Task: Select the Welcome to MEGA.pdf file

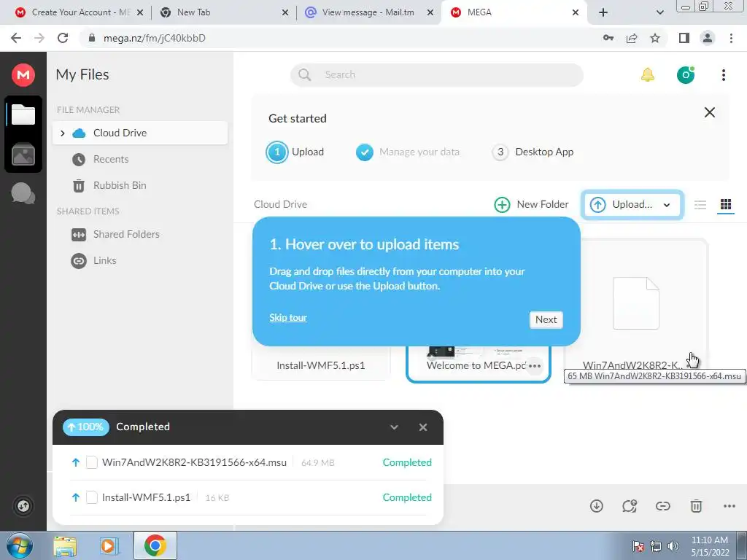Action: point(478,365)
